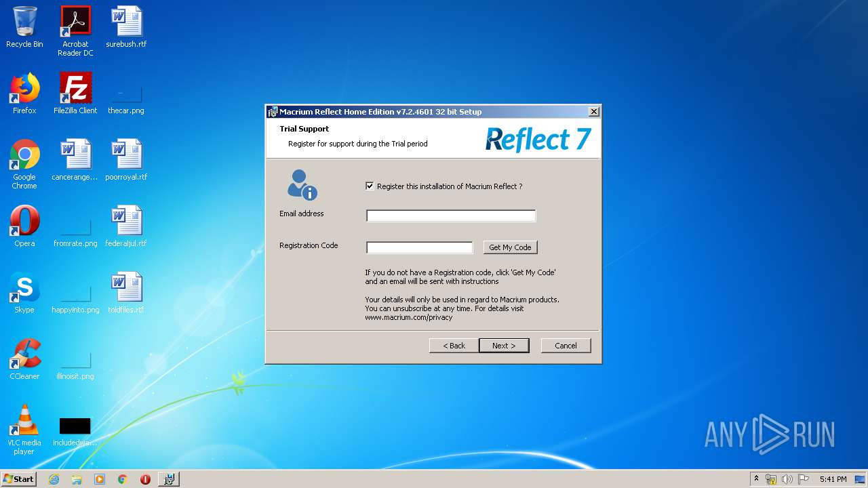Focus the Registration Code field
The image size is (868, 488).
(419, 247)
